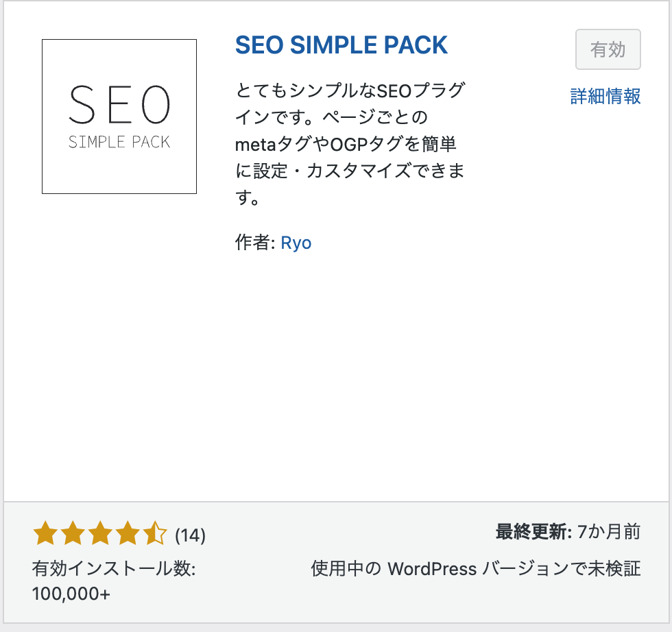Click the (14) ratings count
672x632 pixels.
[191, 535]
